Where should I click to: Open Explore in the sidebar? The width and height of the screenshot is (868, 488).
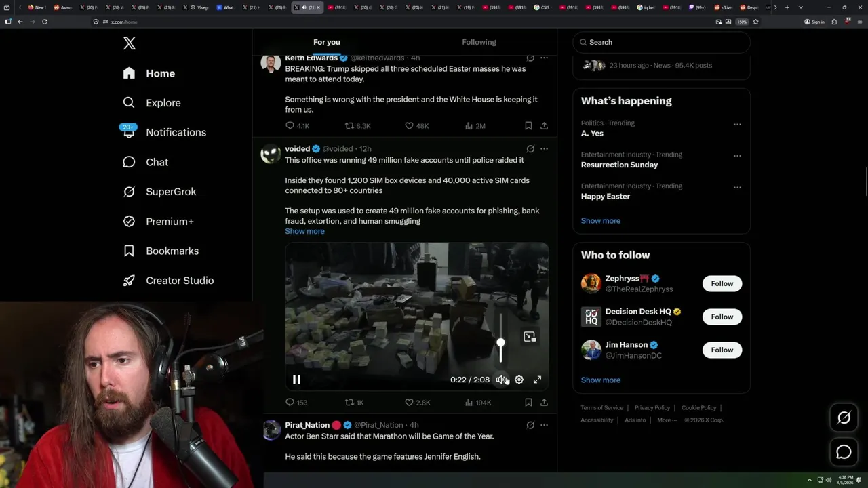click(x=151, y=103)
